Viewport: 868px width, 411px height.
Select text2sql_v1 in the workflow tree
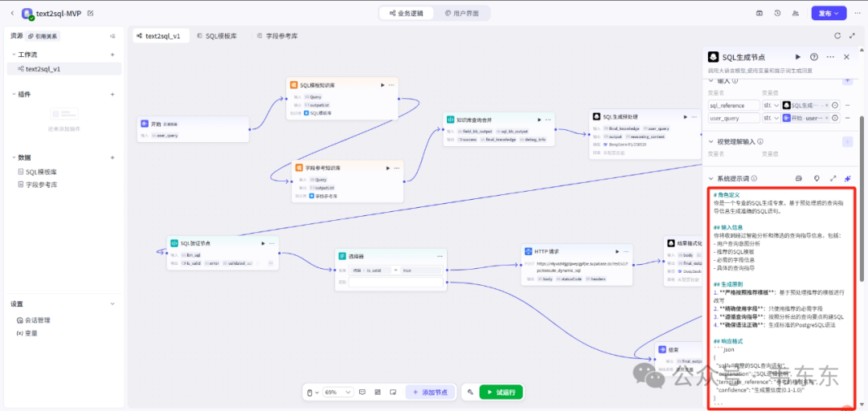(x=64, y=69)
